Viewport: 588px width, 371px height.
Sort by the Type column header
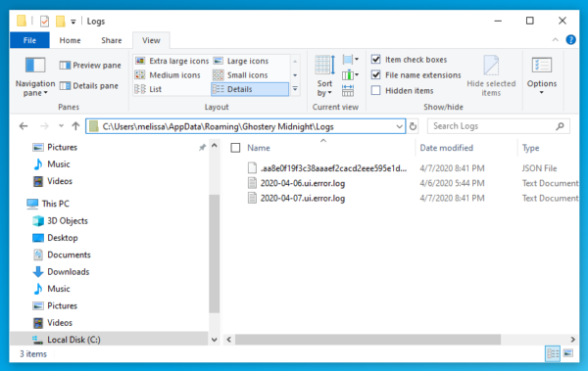click(530, 148)
